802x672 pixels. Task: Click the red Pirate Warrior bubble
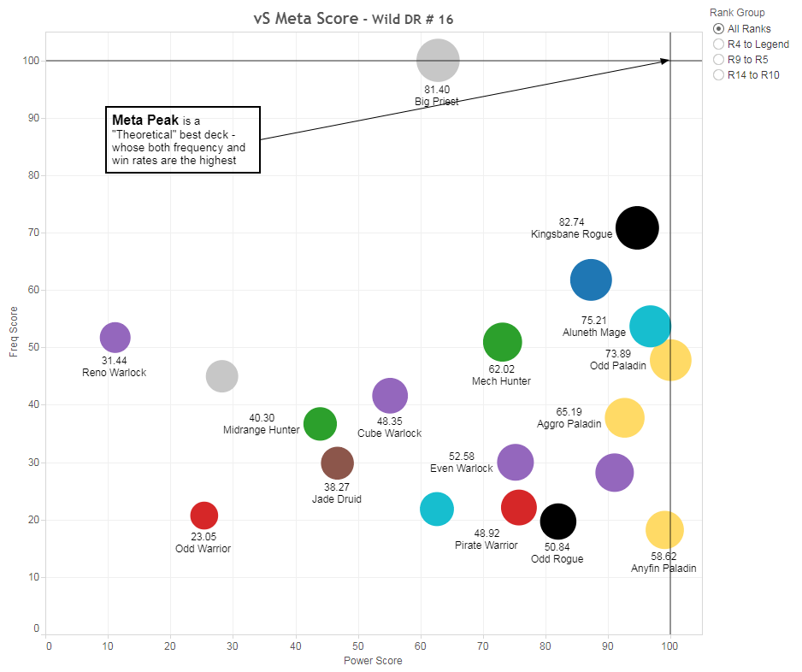(518, 507)
